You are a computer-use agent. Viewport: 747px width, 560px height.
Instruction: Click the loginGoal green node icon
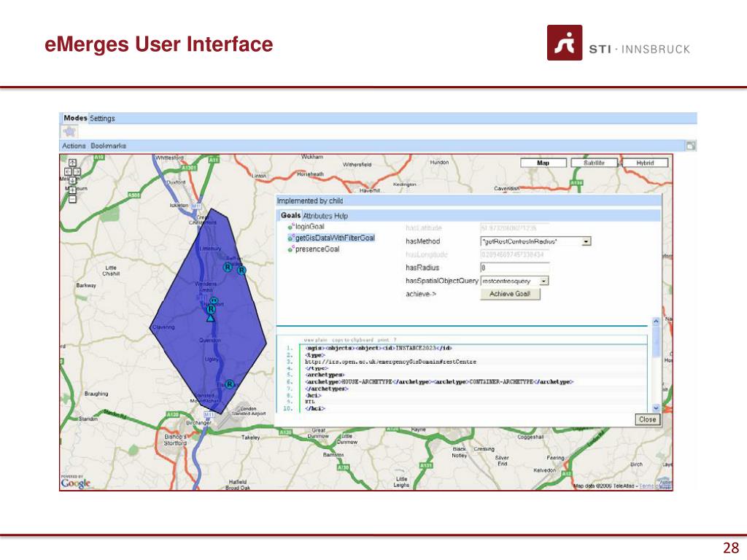(x=291, y=227)
